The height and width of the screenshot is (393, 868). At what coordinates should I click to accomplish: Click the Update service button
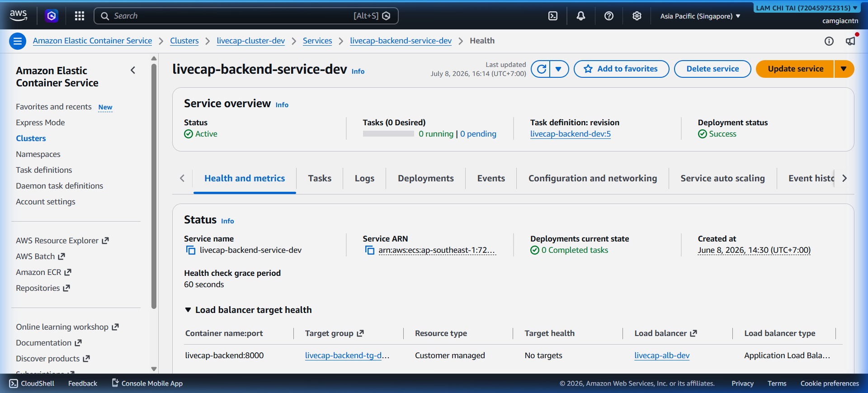795,69
